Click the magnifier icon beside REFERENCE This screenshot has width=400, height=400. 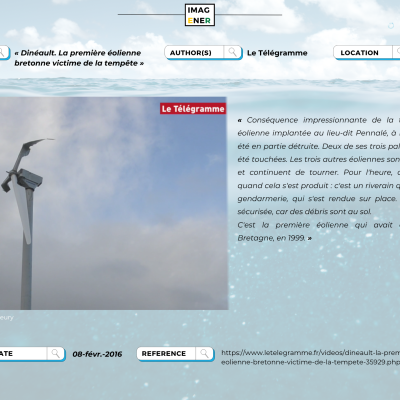(204, 353)
